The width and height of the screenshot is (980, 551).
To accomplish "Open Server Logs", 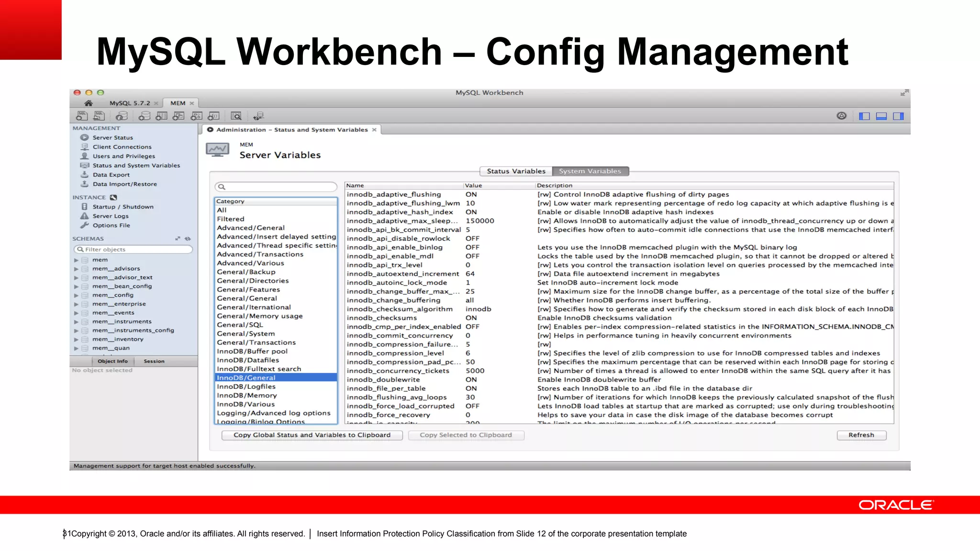I will (x=111, y=216).
